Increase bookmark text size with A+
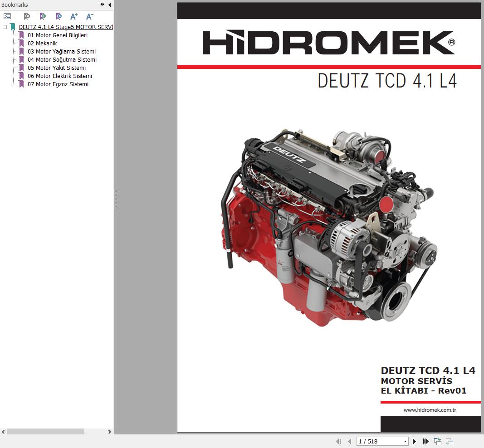484x448 pixels. tap(73, 16)
